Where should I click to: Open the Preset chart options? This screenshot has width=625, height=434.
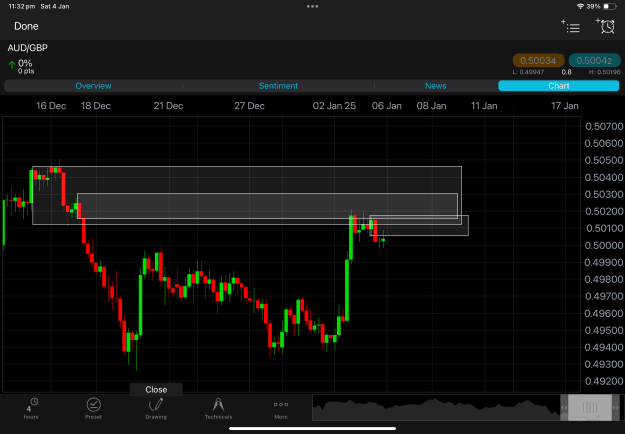coord(93,408)
